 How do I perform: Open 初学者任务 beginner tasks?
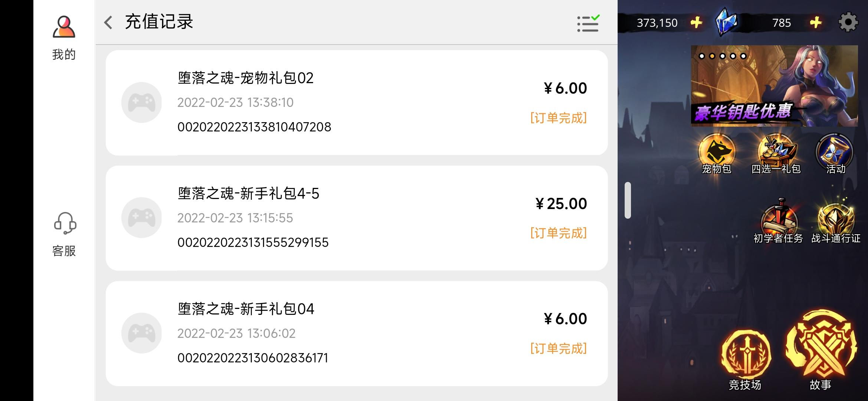pyautogui.click(x=778, y=221)
